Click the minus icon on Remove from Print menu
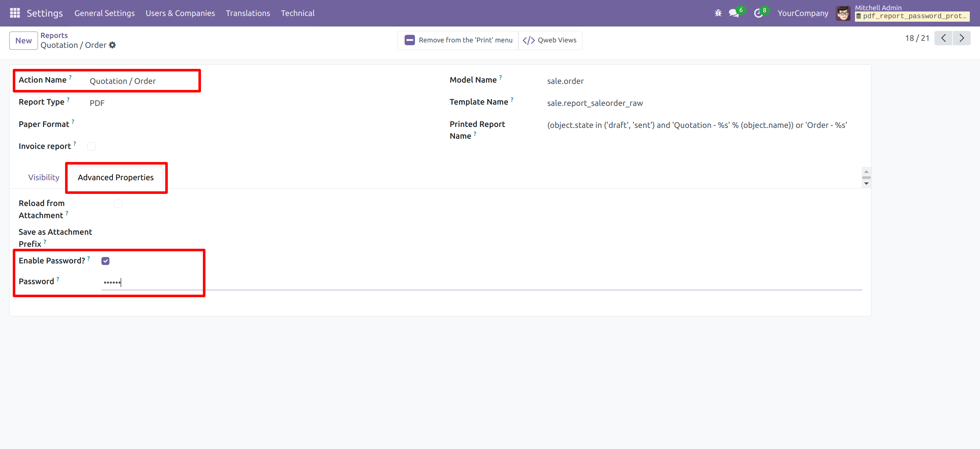Viewport: 980px width, 449px height. (409, 40)
